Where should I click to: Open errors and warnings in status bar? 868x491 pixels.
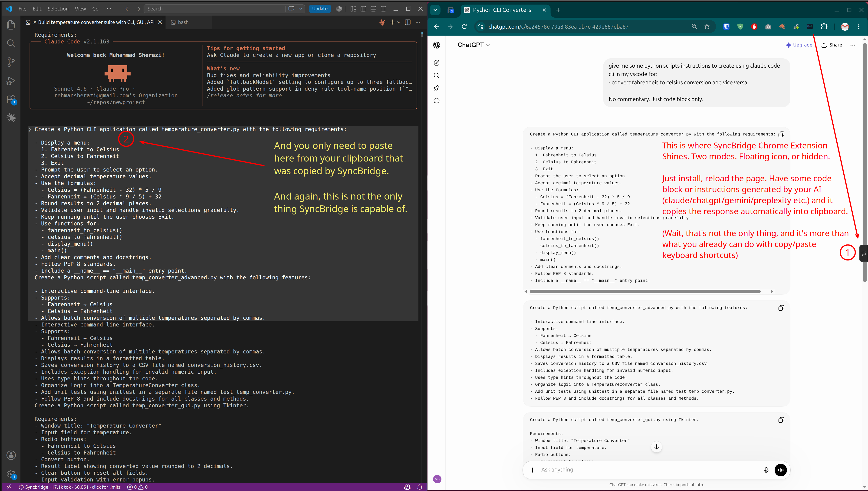[138, 487]
